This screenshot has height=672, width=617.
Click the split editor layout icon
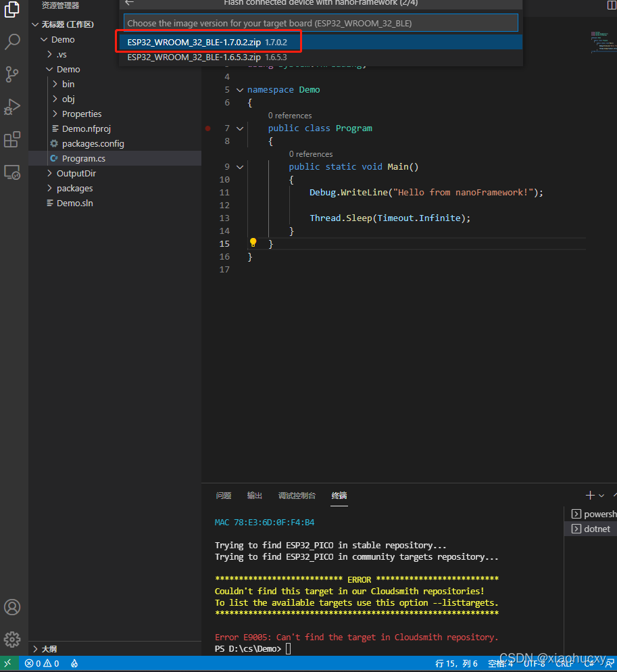pos(612,5)
